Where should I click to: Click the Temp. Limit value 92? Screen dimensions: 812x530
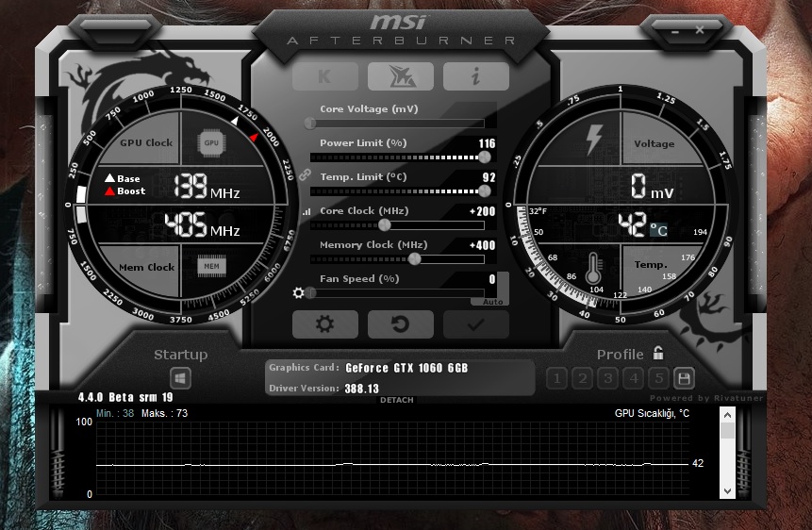(x=489, y=177)
